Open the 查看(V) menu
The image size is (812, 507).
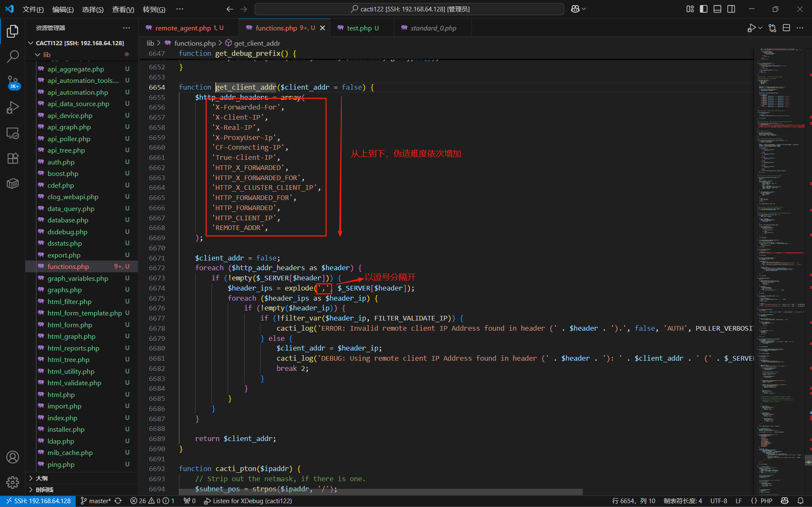123,9
